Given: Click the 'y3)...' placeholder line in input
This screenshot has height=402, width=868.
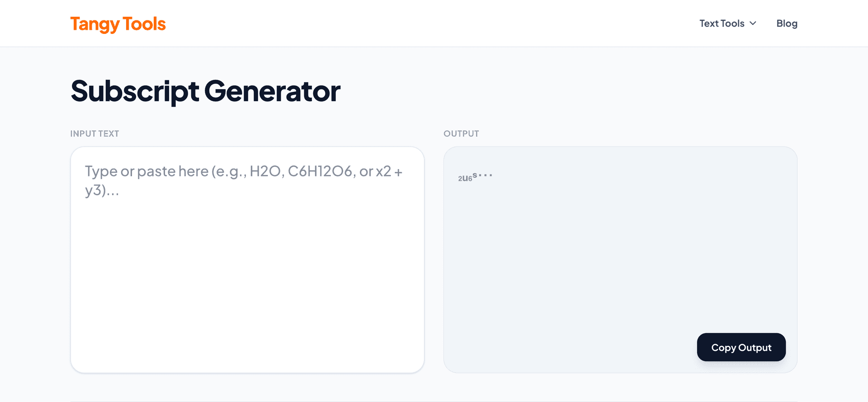Looking at the screenshot, I should pos(102,190).
